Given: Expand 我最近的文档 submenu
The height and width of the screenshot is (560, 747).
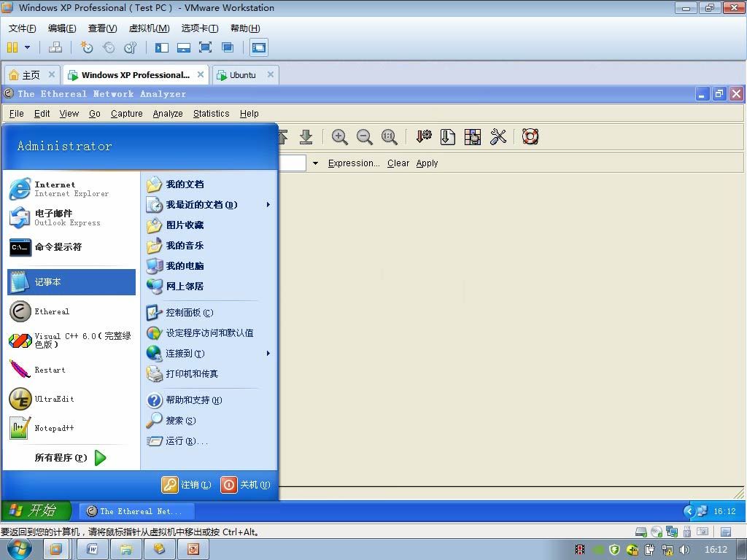Looking at the screenshot, I should pos(268,205).
